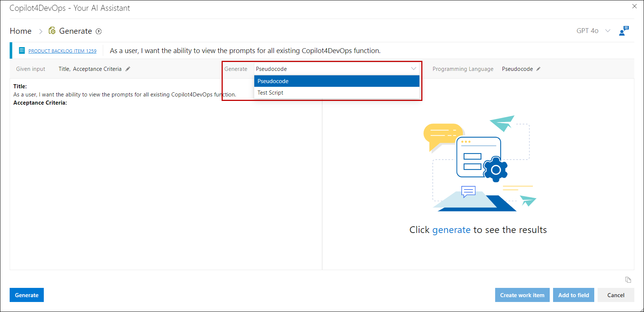Image resolution: width=644 pixels, height=312 pixels.
Task: Click the copy results icon
Action: click(x=628, y=280)
